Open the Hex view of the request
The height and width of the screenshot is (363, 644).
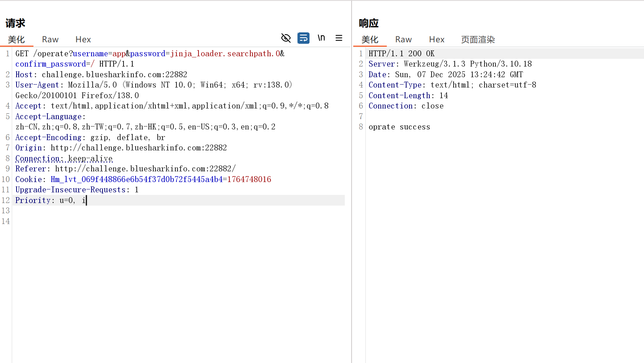[x=83, y=39]
